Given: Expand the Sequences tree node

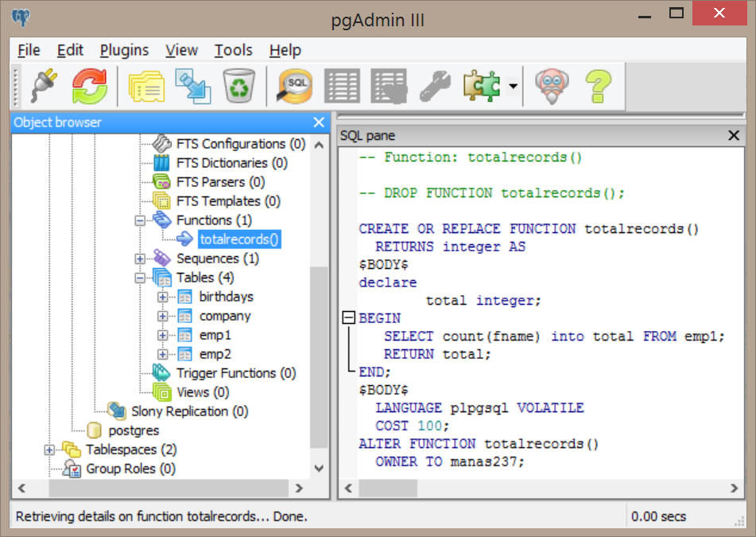Looking at the screenshot, I should click(x=141, y=259).
